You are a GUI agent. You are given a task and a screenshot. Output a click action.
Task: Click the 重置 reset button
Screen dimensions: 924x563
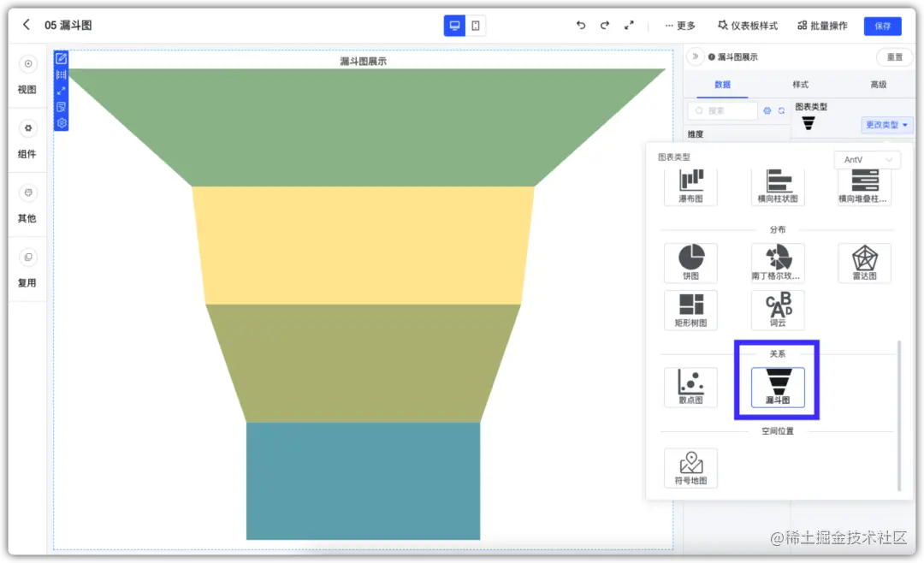point(895,57)
